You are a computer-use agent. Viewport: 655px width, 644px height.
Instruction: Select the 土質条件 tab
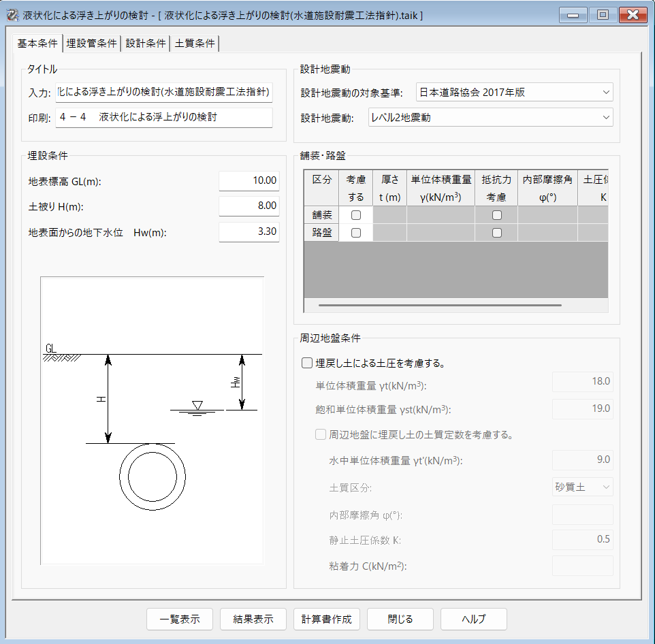pyautogui.click(x=195, y=44)
